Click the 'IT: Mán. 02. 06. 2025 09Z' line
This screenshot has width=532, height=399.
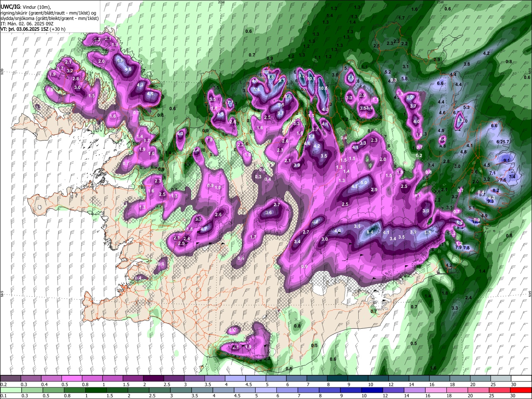click(27, 24)
